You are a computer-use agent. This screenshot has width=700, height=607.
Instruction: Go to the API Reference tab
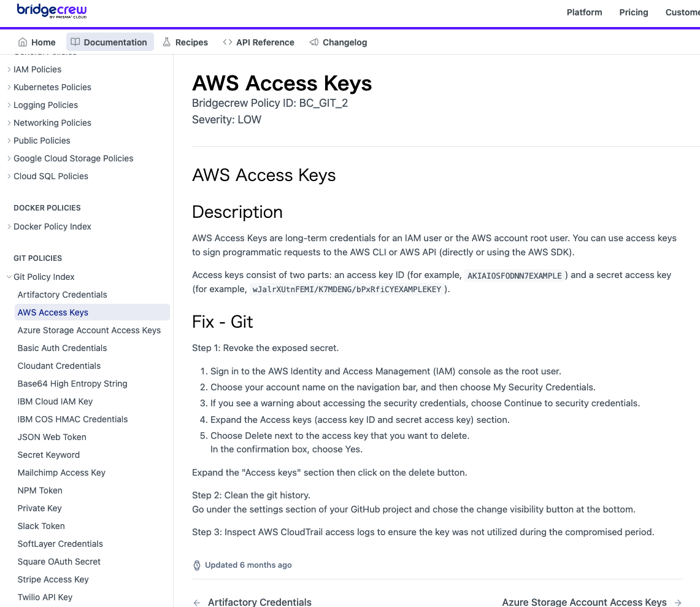(x=258, y=42)
